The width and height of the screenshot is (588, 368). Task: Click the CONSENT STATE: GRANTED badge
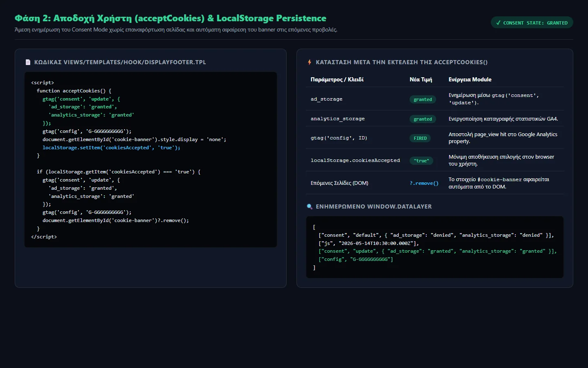pos(532,23)
